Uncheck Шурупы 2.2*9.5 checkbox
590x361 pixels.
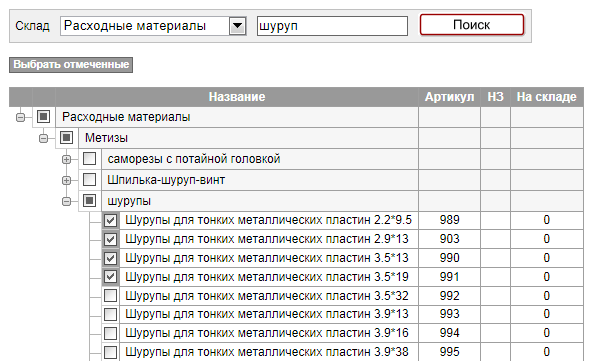click(x=111, y=220)
